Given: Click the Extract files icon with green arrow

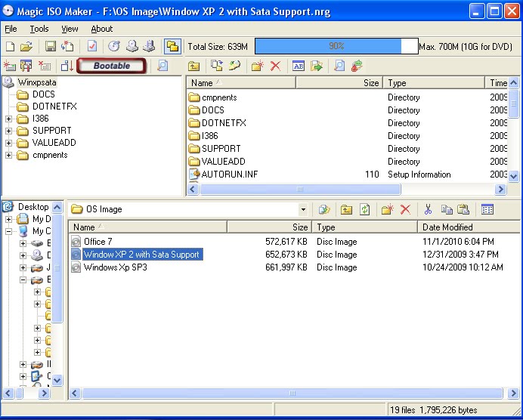Looking at the screenshot, I should 317,66.
